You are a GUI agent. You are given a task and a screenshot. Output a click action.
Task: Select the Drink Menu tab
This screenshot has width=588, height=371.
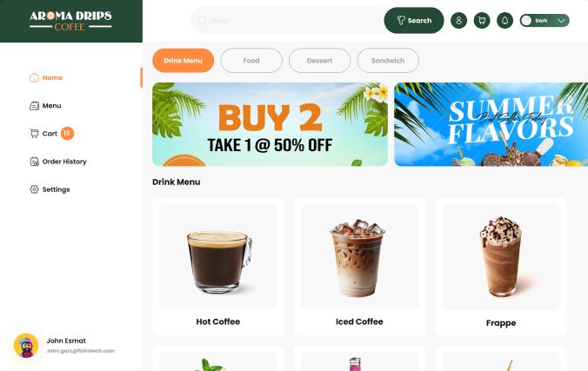183,60
